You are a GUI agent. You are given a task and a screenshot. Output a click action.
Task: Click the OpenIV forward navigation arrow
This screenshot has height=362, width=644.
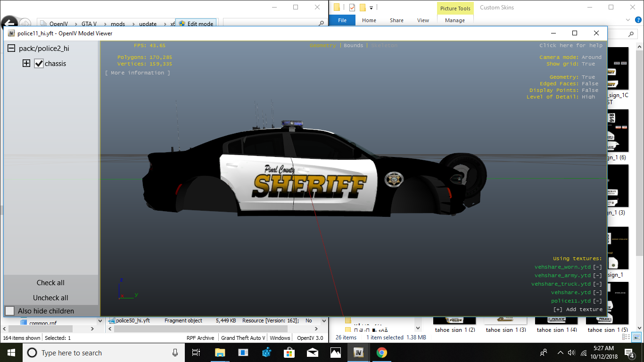(x=25, y=23)
